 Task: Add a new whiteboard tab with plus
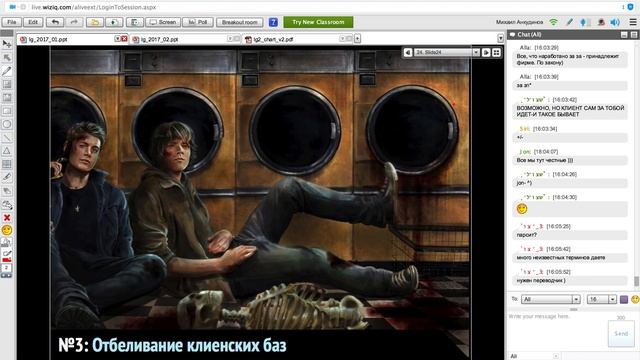pyautogui.click(x=357, y=38)
